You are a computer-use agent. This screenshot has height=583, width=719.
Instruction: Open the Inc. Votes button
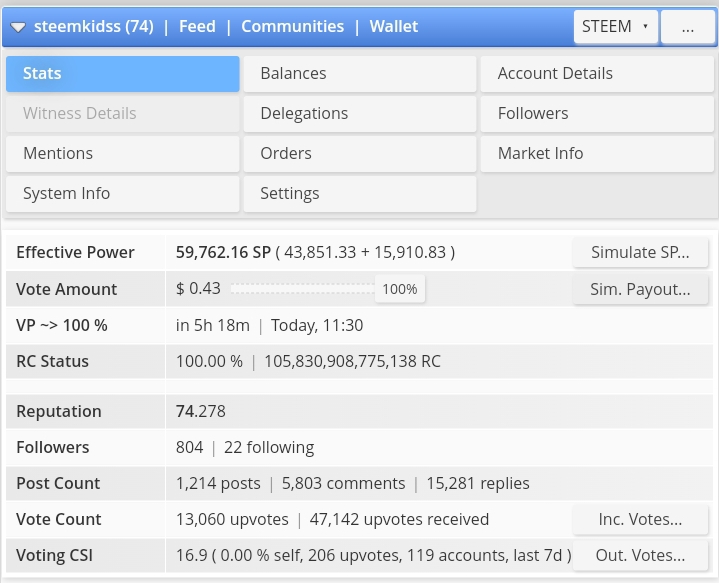(x=640, y=520)
